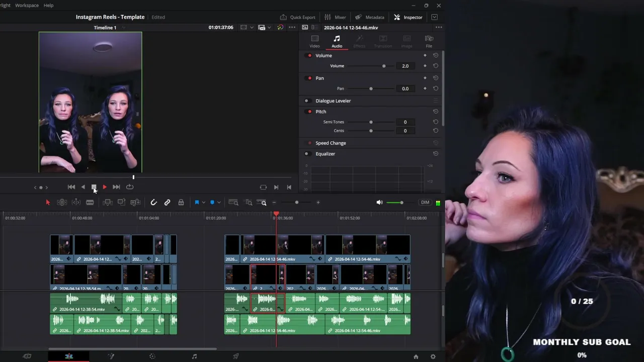Toggle Position Lock padlock icon

click(181, 202)
